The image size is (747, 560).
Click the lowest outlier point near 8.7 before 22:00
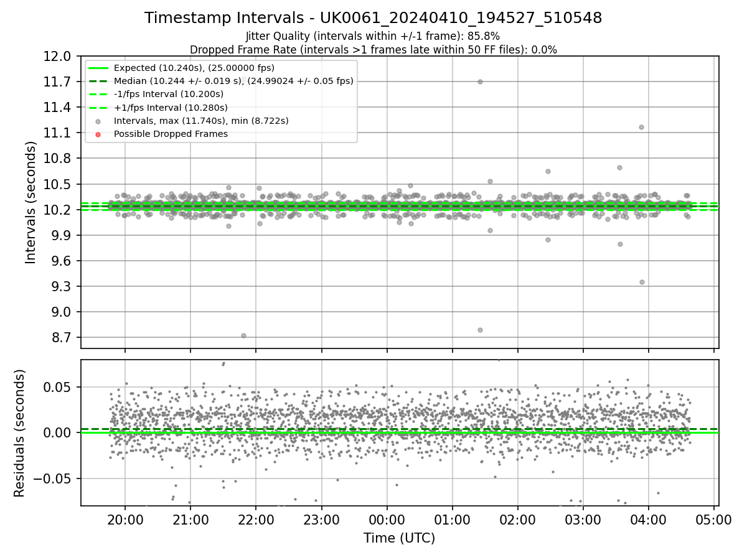pos(243,335)
